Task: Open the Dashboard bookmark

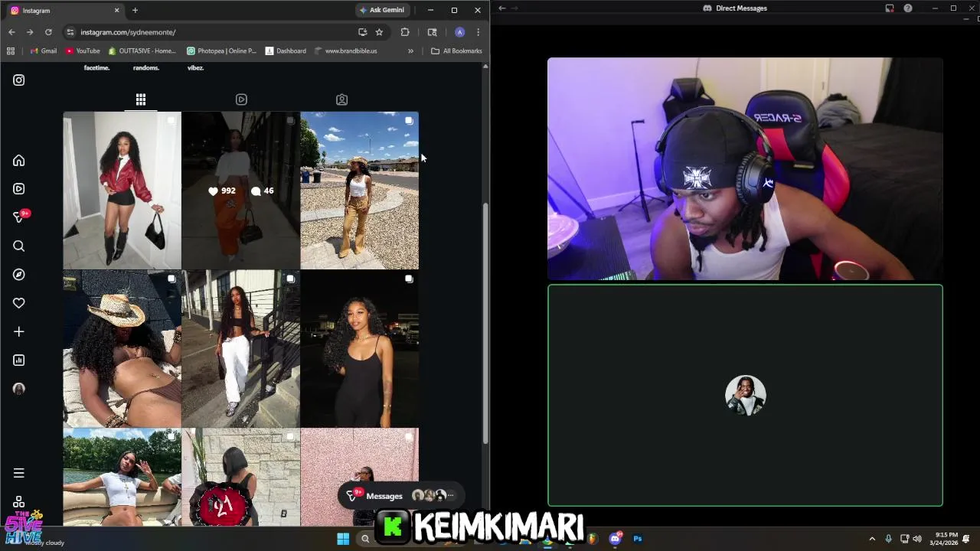Action: (x=286, y=51)
